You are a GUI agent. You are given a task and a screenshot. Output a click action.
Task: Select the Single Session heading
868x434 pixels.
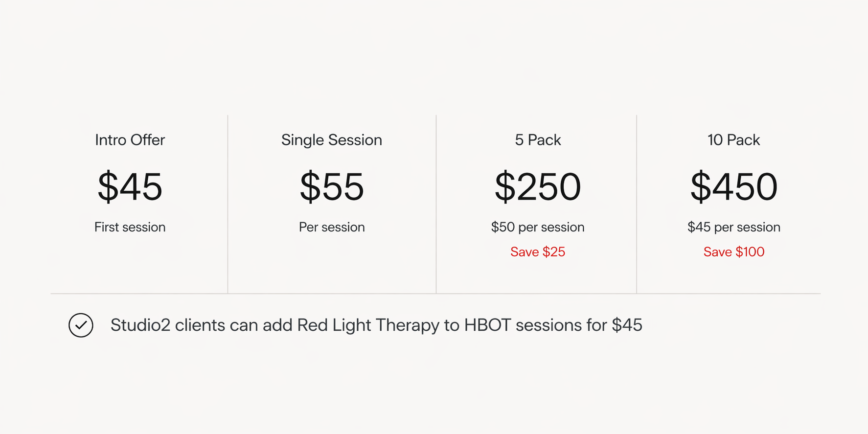point(331,140)
